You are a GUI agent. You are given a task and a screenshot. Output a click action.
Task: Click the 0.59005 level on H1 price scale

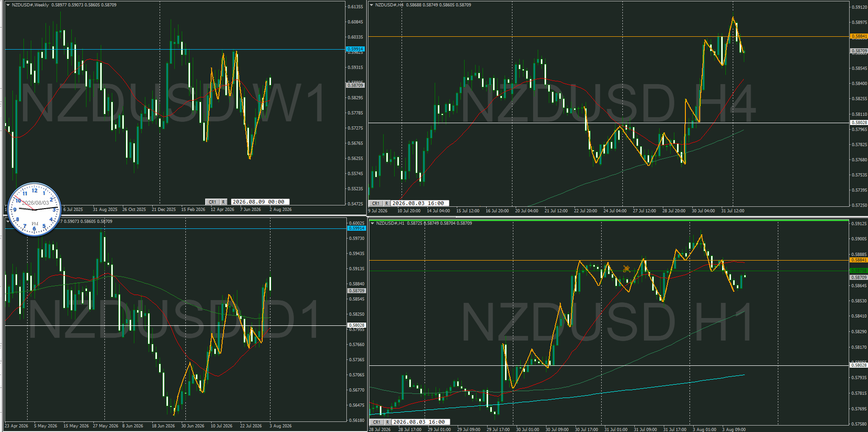coord(859,239)
